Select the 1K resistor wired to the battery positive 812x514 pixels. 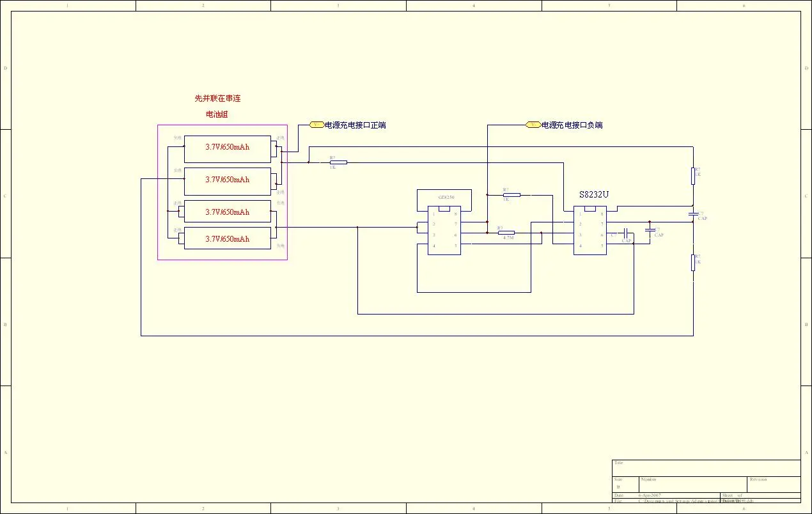pyautogui.click(x=338, y=162)
